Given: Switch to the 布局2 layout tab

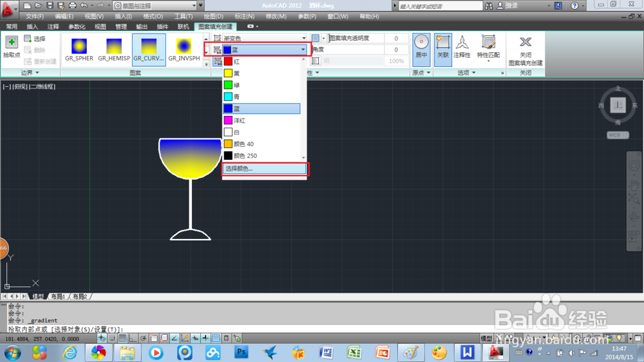Looking at the screenshot, I should (80, 296).
